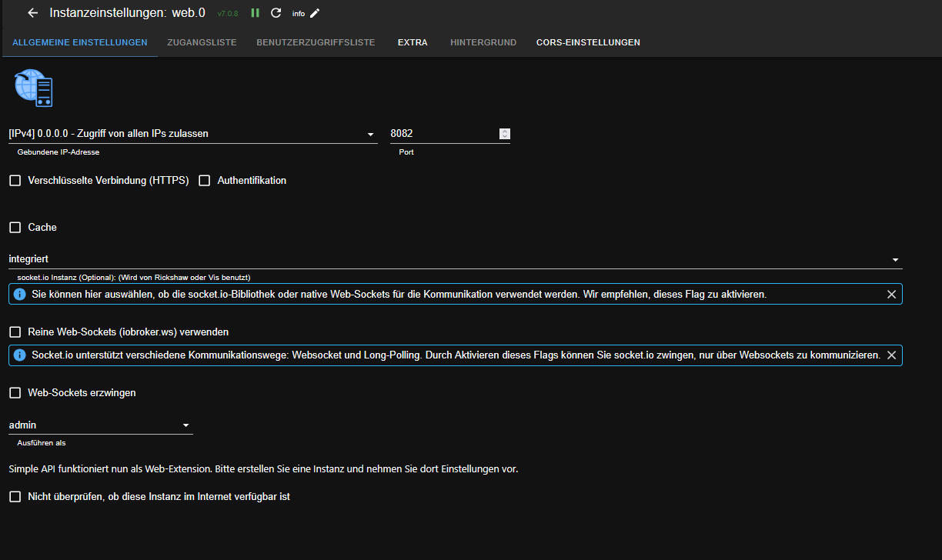Viewport: 942px width, 560px height.
Task: Go back with the arrow icon
Action: point(32,13)
